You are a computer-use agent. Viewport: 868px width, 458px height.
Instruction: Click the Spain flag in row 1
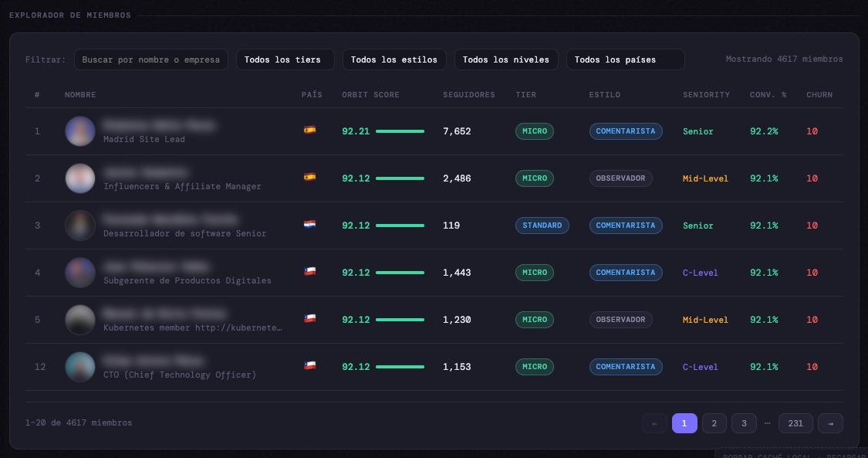click(309, 131)
